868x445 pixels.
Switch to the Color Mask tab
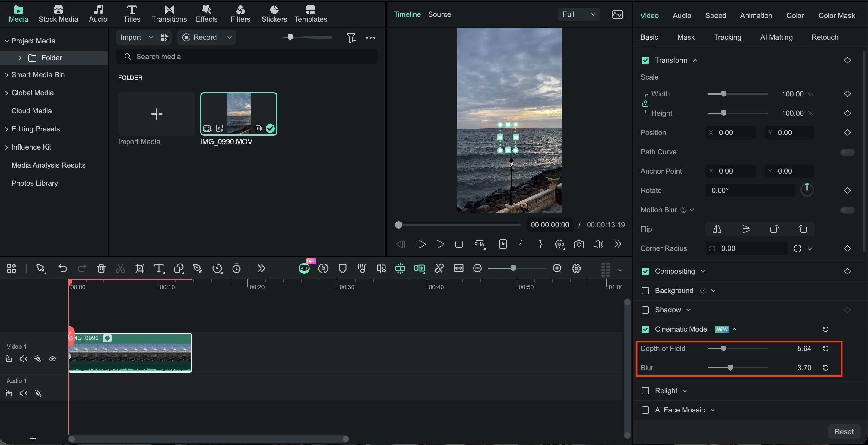pos(836,15)
